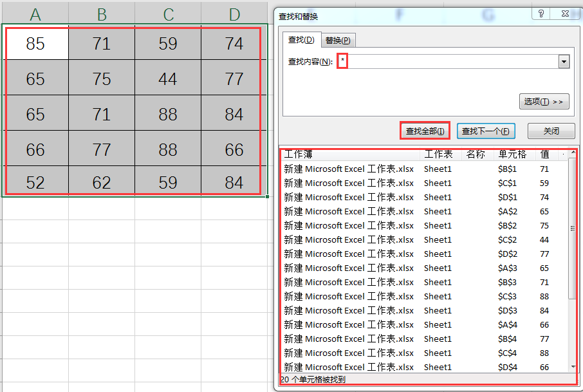The image size is (583, 392).
Task: Select the result row for $D$1
Action: [424, 197]
